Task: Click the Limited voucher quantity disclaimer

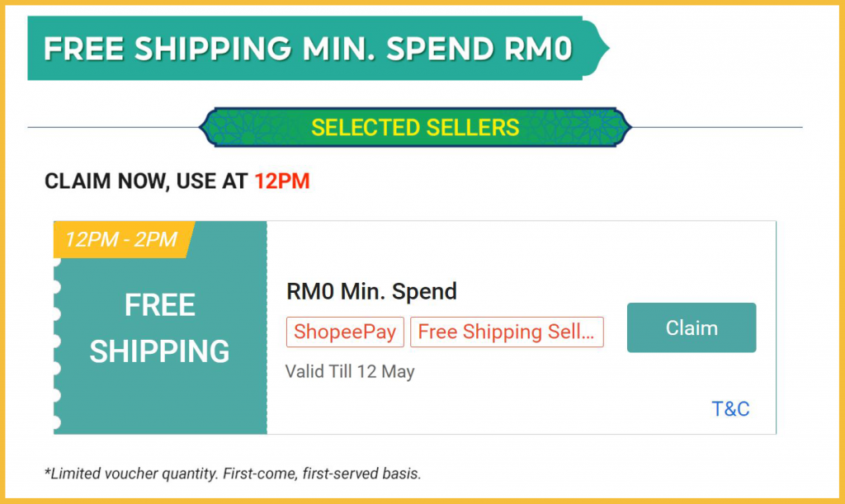Action: [x=233, y=473]
